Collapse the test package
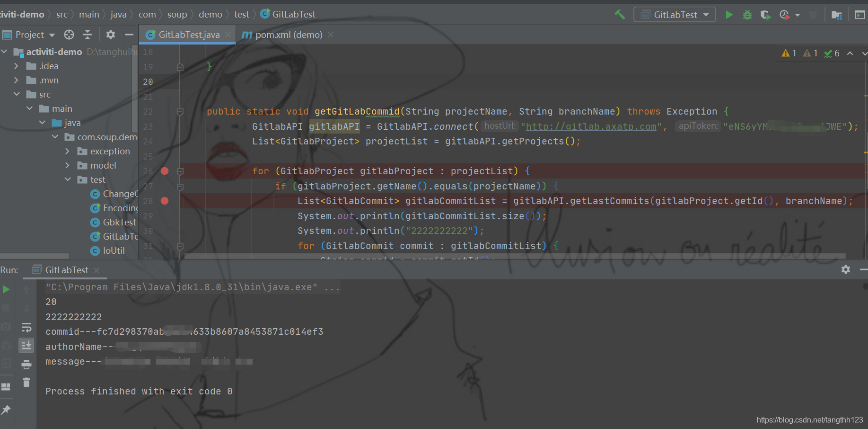The image size is (868, 429). [68, 179]
